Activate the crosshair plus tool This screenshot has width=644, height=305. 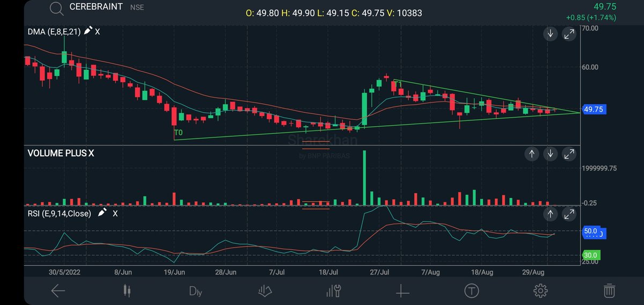pyautogui.click(x=402, y=291)
